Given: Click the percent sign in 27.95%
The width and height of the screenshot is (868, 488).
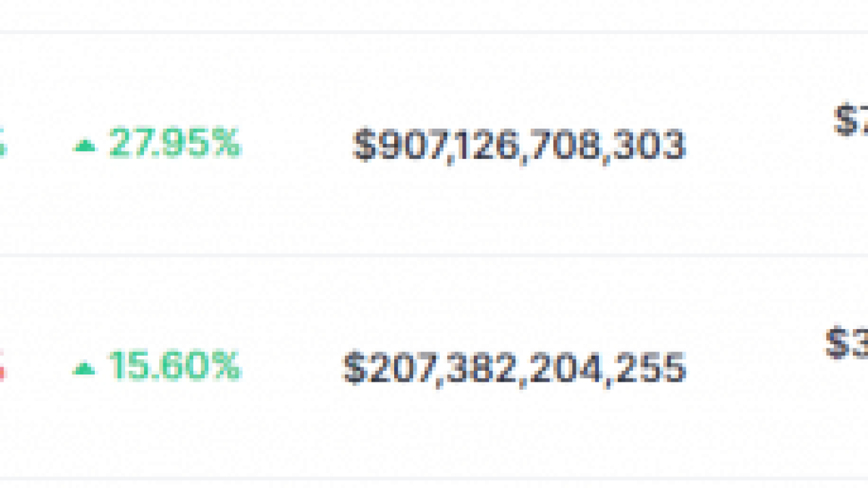Looking at the screenshot, I should click(226, 144).
